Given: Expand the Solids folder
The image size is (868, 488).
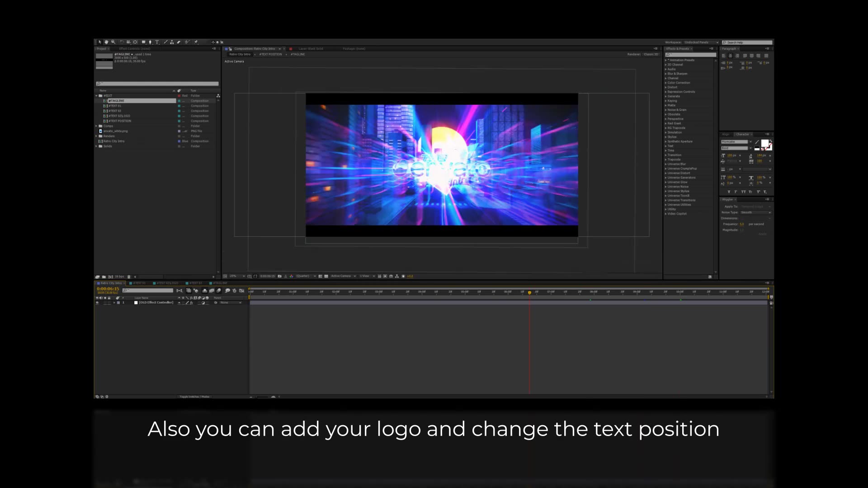Looking at the screenshot, I should (96, 146).
